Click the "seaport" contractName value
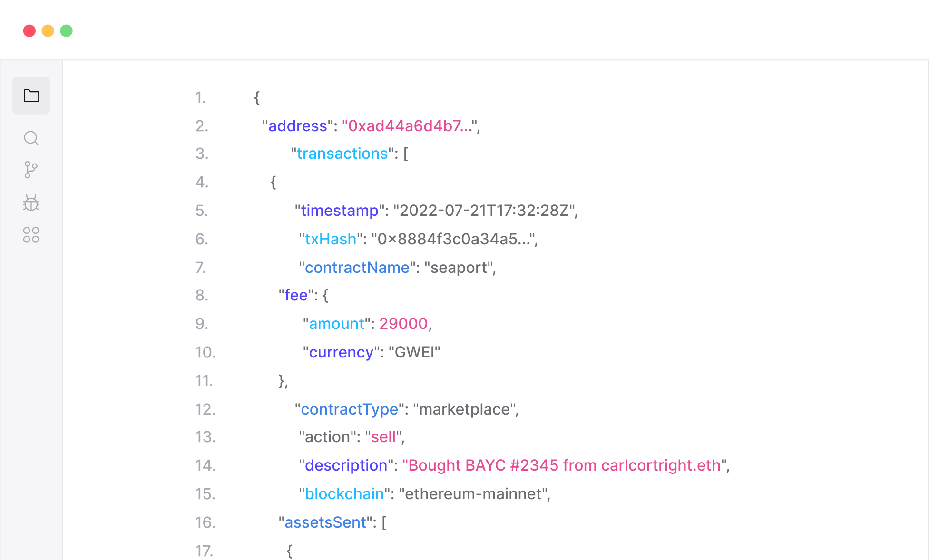This screenshot has height=560, width=929. [x=459, y=268]
